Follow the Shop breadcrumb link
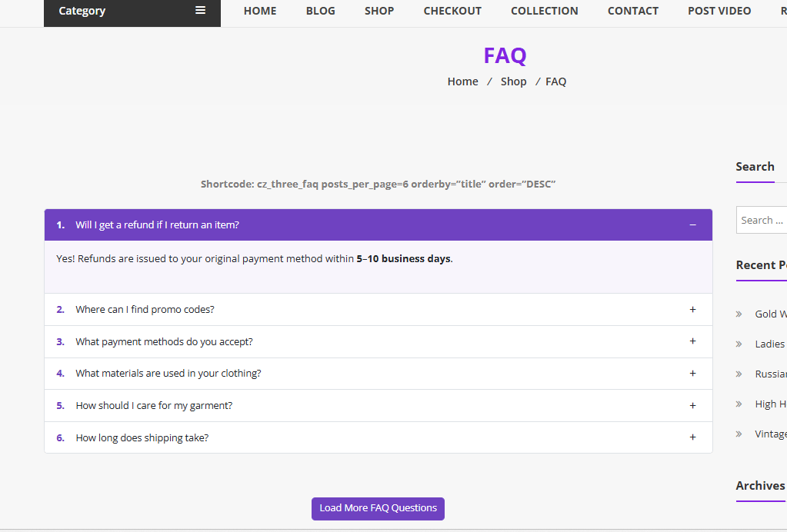Image resolution: width=787 pixels, height=532 pixels. tap(513, 81)
